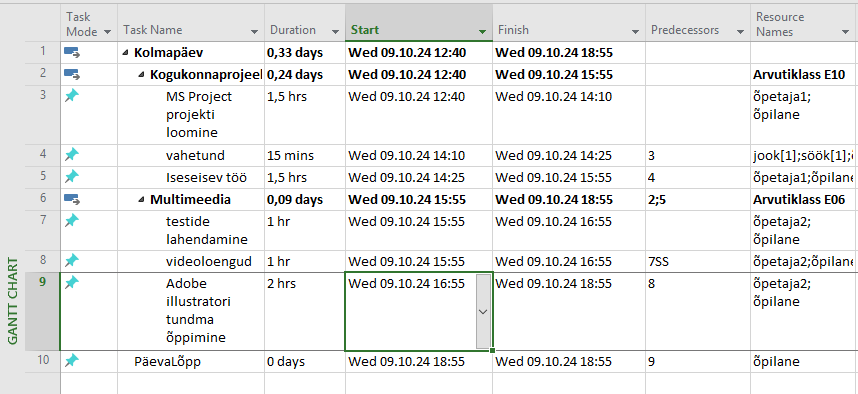Click pin icon for PäevaLõpp milestone

pos(72,361)
